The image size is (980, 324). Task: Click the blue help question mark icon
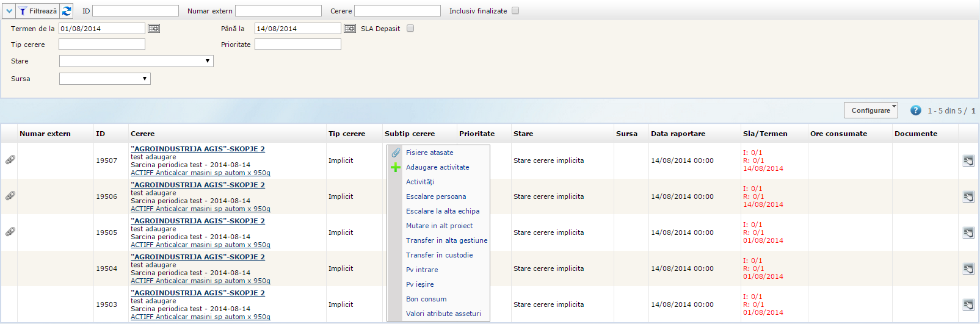pos(915,110)
